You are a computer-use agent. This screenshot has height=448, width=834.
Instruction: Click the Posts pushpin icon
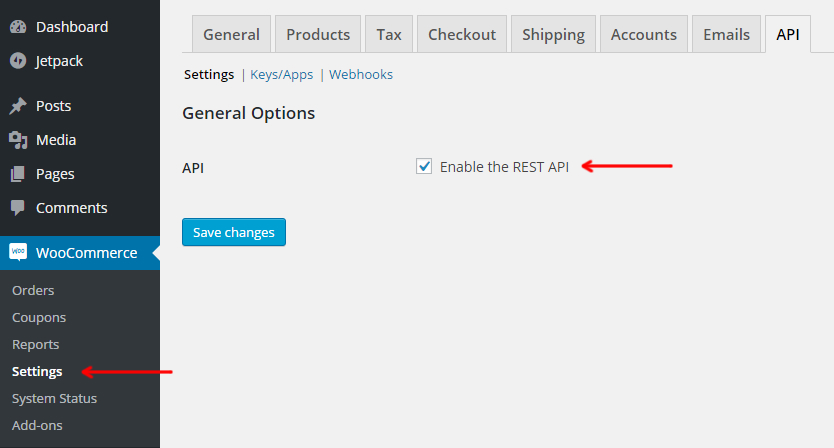point(18,106)
